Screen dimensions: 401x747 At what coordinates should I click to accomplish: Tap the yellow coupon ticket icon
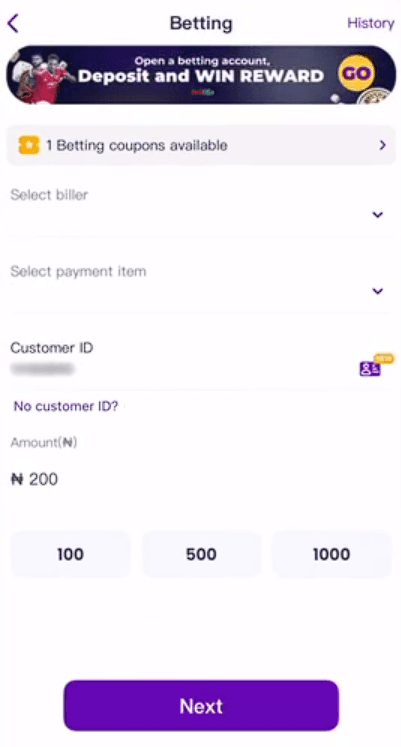click(29, 145)
